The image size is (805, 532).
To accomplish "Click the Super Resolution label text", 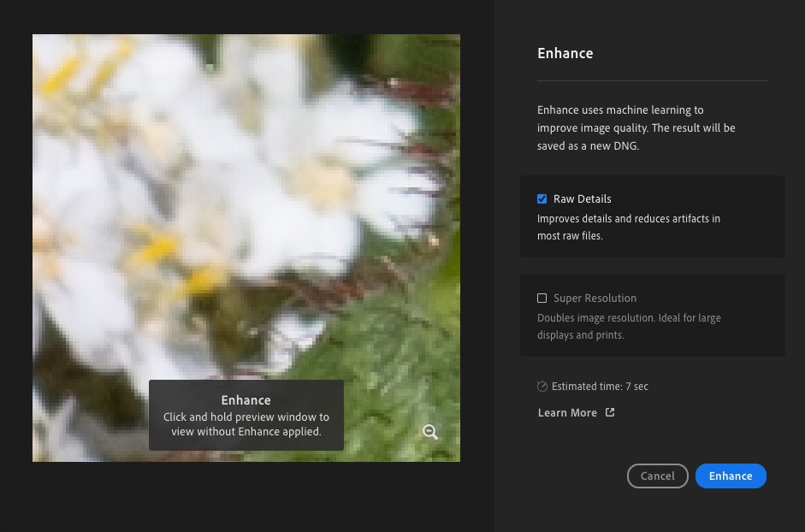I will pos(595,298).
